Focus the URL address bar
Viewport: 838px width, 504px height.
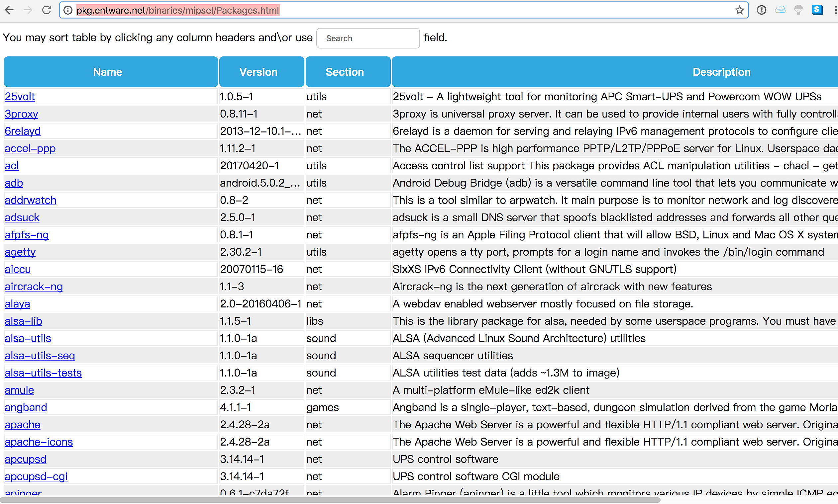point(374,11)
